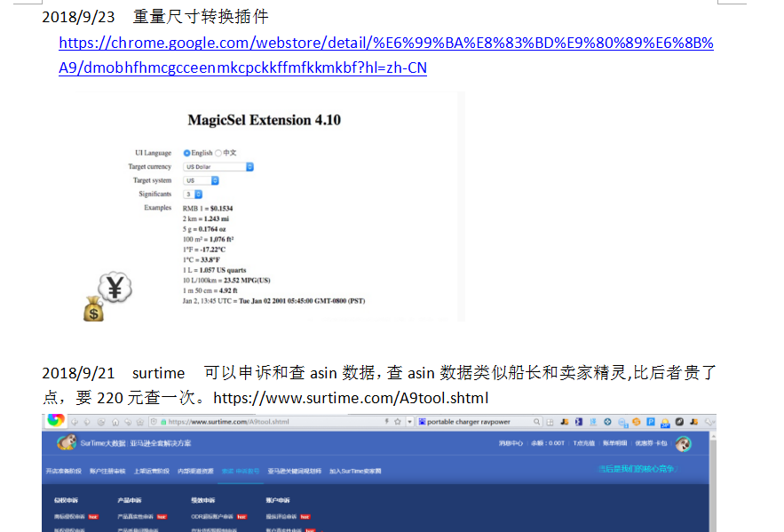Click the browser page vertical scrollbar
Image resolution: width=784 pixels, height=532 pixels.
tap(712, 482)
